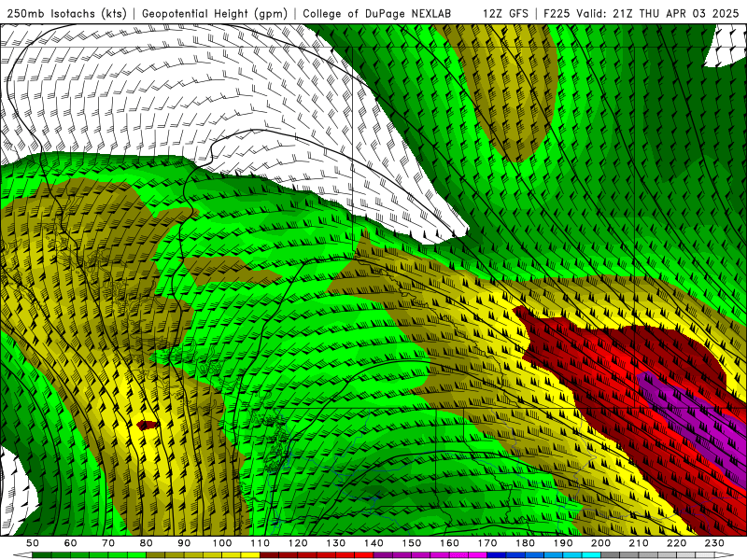Click the 'Geopotential Height (gpm)' title text
The image size is (747, 560).
(215, 14)
